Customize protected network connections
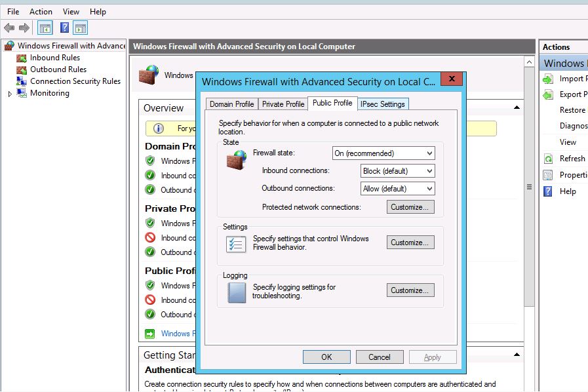Screen dimensions: 588x392 [x=410, y=207]
